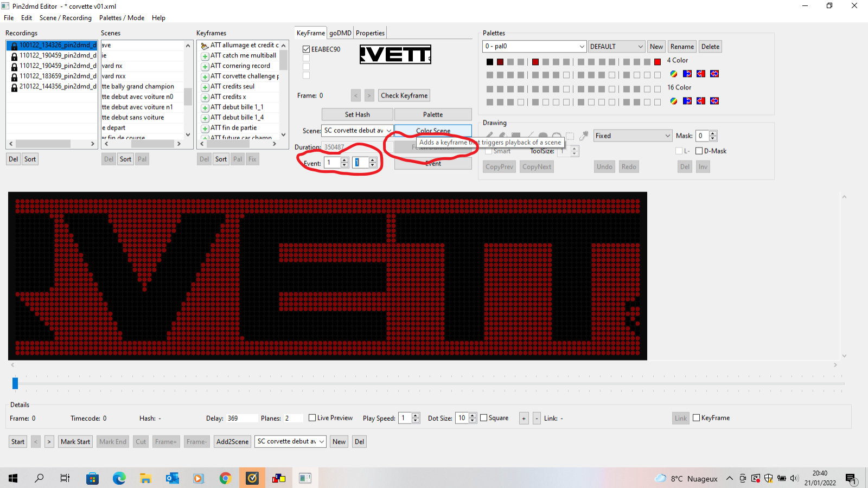Click the VETT keyframe preview thumbnail
The height and width of the screenshot is (488, 868).
[x=395, y=54]
